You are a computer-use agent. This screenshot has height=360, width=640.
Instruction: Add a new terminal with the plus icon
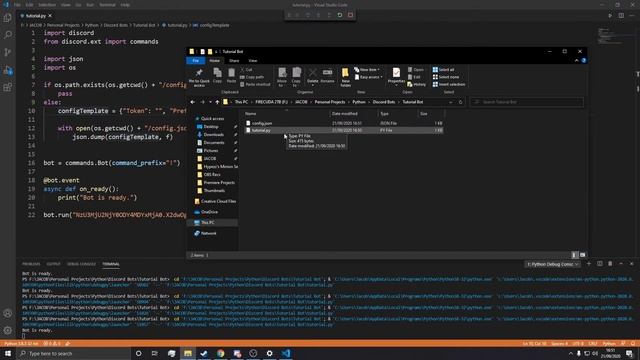tap(589, 264)
